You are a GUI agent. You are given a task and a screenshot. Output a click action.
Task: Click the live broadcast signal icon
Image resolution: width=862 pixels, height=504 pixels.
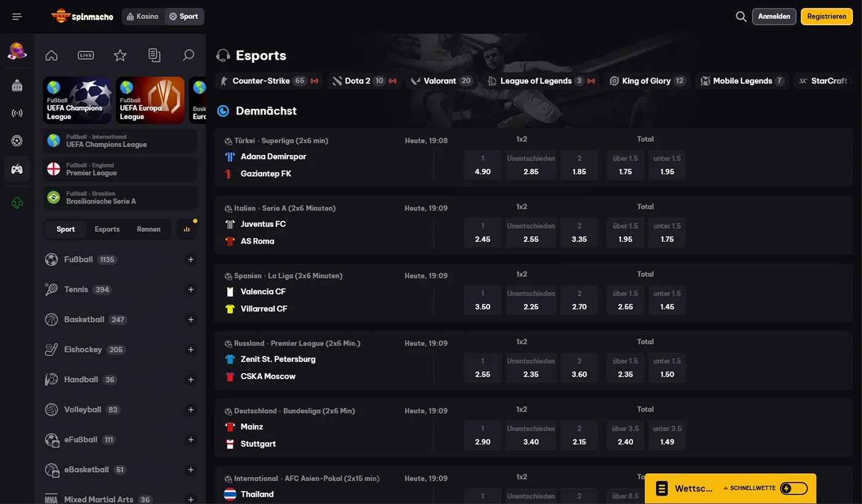[x=17, y=113]
